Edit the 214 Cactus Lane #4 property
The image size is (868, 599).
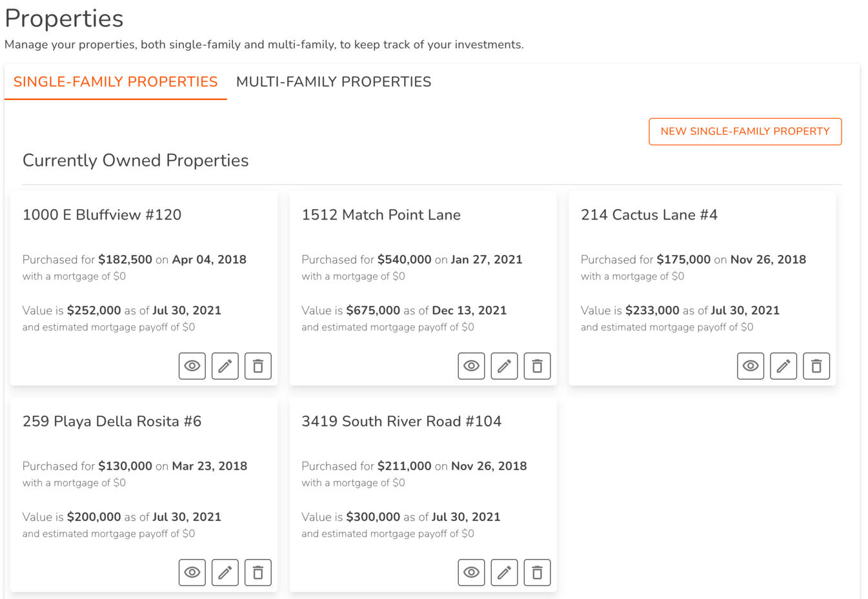coord(783,366)
